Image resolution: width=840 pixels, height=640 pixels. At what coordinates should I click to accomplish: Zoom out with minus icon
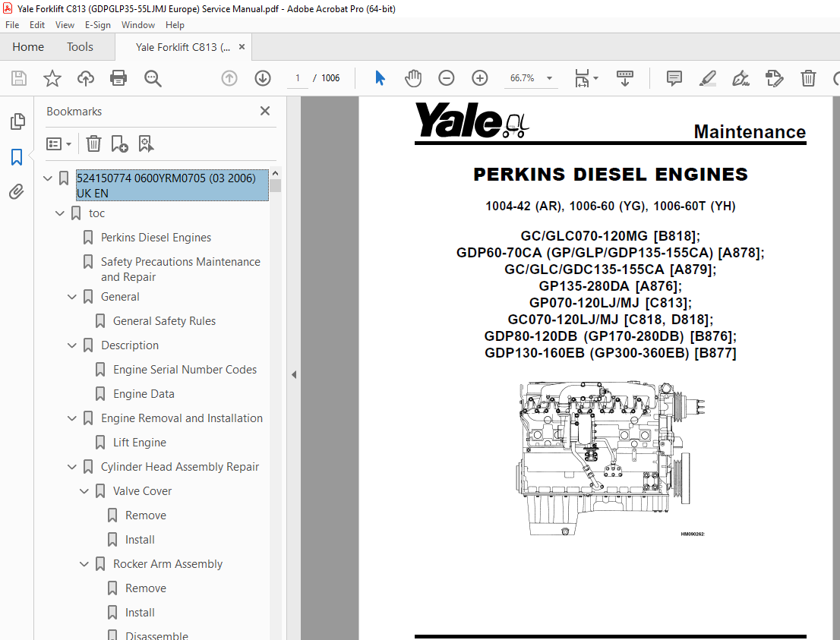point(446,78)
